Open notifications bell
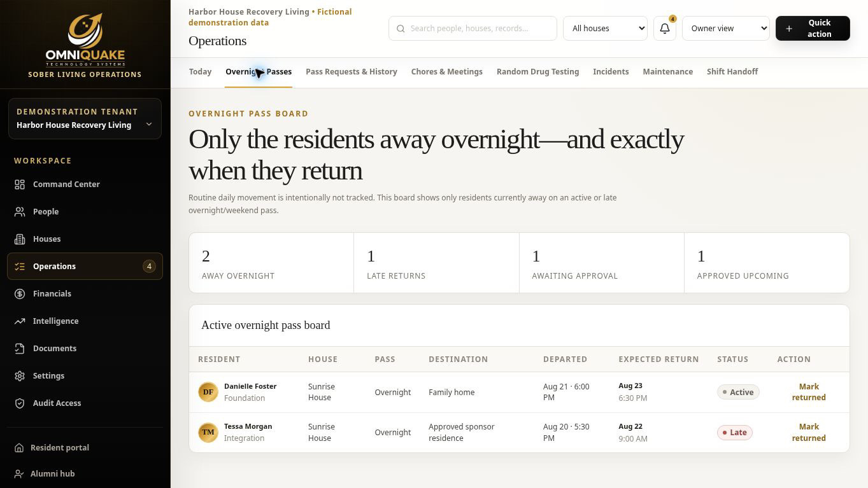The height and width of the screenshot is (488, 868). point(665,29)
